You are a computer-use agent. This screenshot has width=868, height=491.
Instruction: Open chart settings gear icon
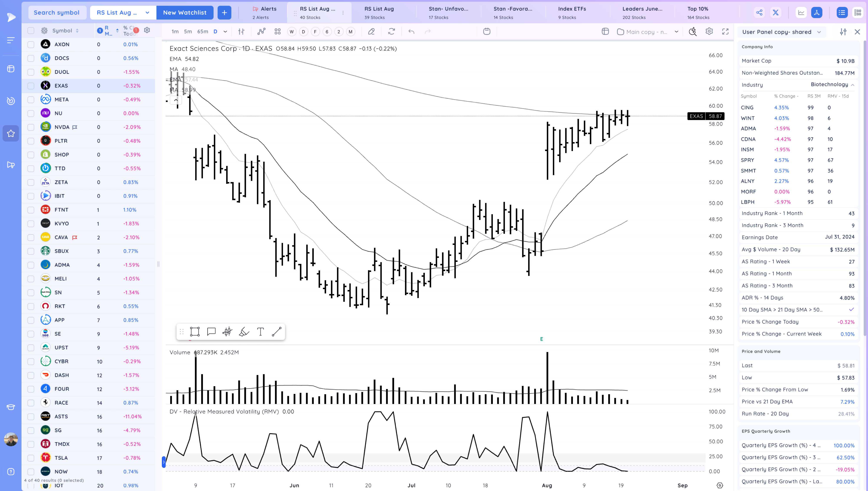[x=709, y=31]
